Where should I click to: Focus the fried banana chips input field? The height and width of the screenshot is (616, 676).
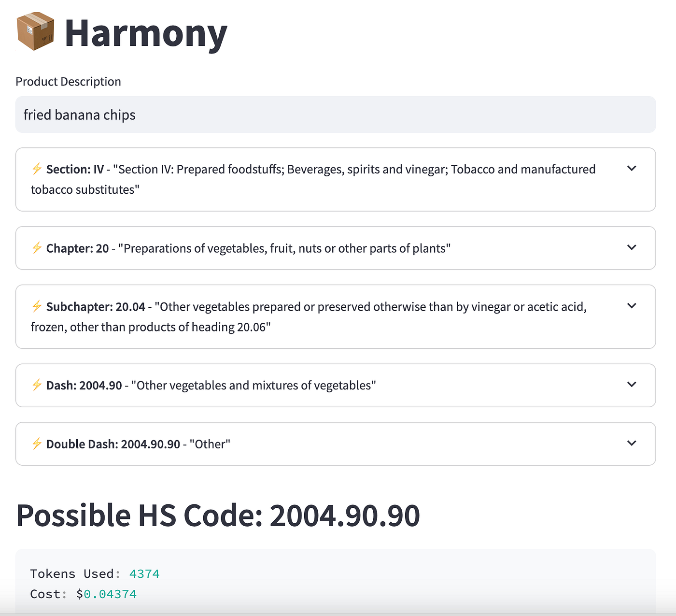[336, 115]
